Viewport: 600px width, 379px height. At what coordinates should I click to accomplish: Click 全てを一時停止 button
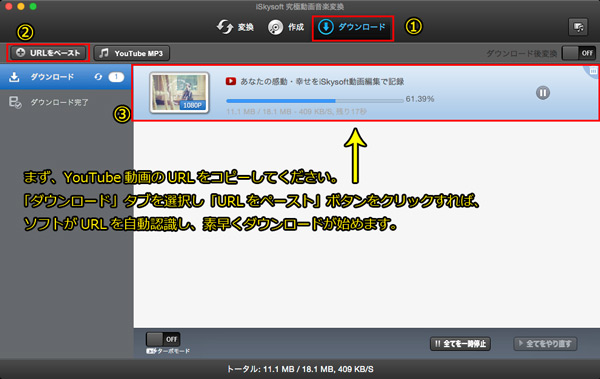[x=460, y=344]
